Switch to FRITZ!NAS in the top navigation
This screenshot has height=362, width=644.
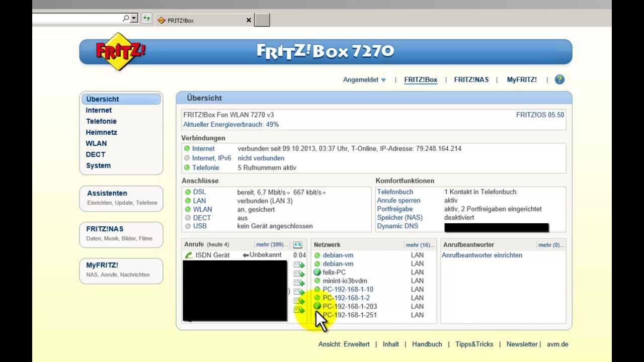471,79
